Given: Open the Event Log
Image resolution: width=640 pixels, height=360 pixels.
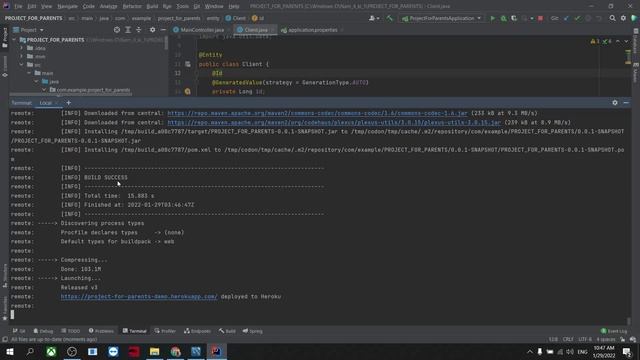Looking at the screenshot, I should 614,331.
